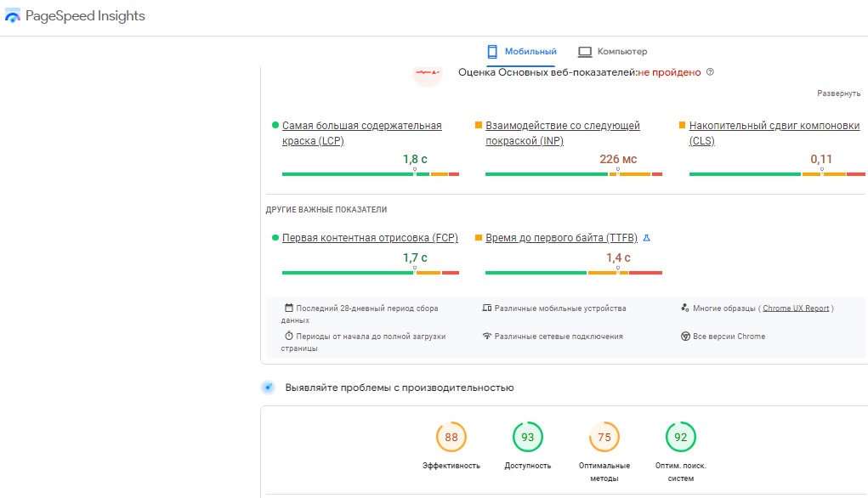Select the 92 search optimization score gauge
The height and width of the screenshot is (498, 868).
(x=680, y=437)
